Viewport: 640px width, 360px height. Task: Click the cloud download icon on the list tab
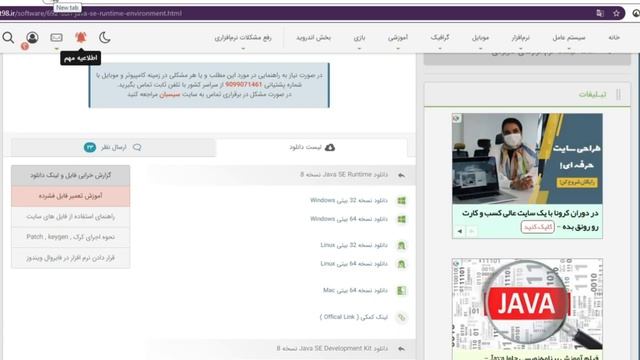330,147
